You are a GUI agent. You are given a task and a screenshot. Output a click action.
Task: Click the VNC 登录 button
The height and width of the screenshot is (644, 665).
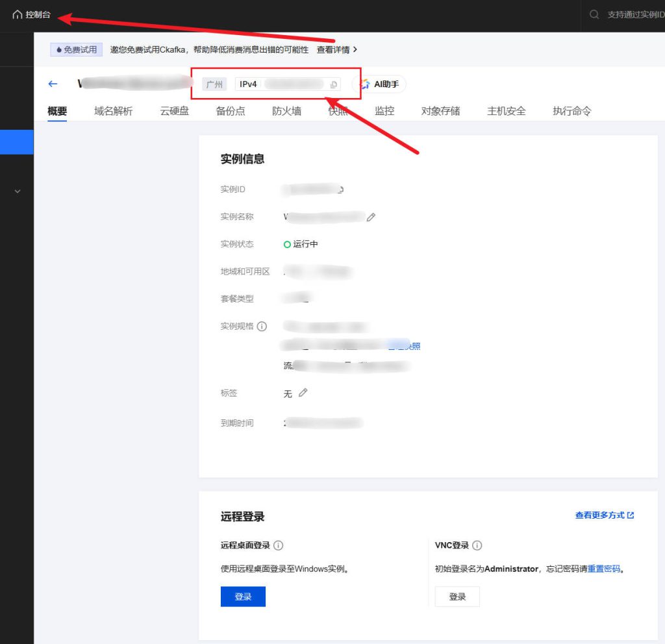click(x=457, y=597)
